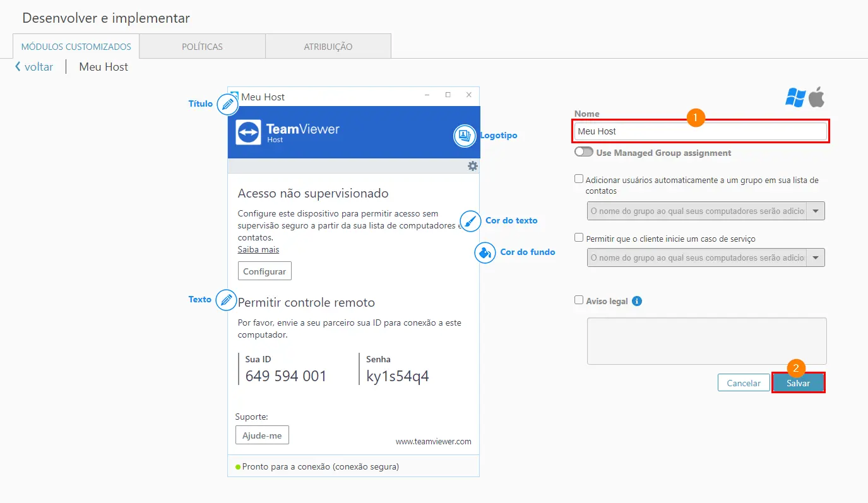Click the Aviso legal info icon
Viewport: 868px width, 503px height.
tap(637, 301)
